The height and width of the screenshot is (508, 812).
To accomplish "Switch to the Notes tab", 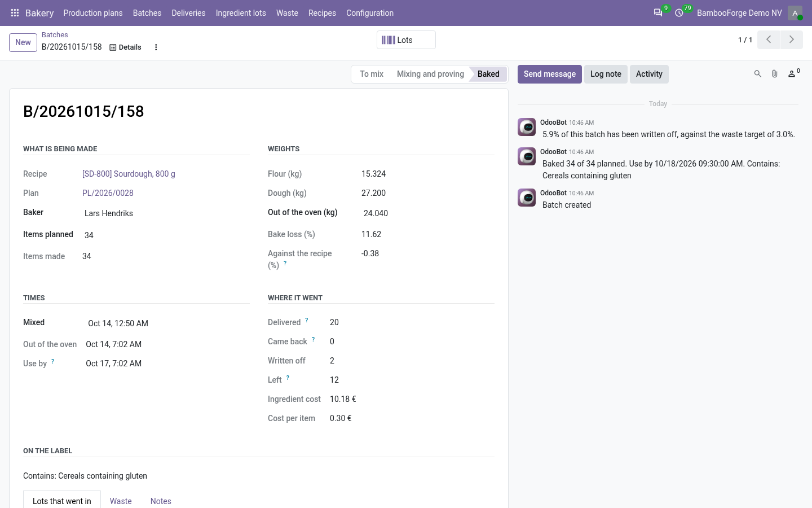I will (161, 501).
